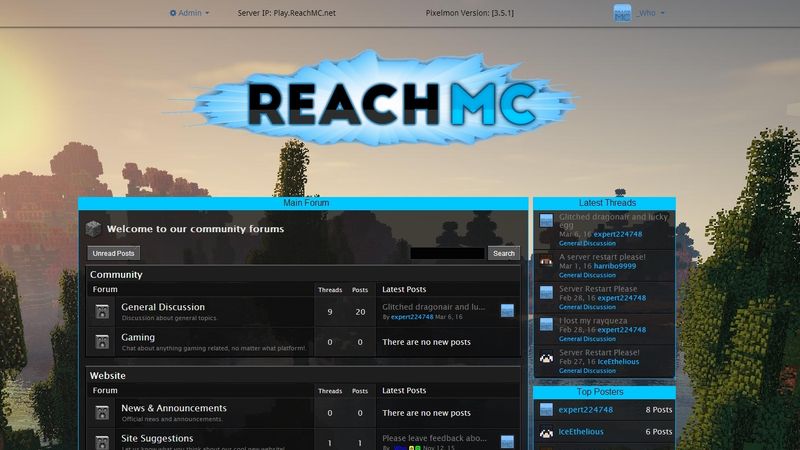Image resolution: width=800 pixels, height=450 pixels.
Task: Open 'I lost my rayqueza' thread
Action: 593,320
